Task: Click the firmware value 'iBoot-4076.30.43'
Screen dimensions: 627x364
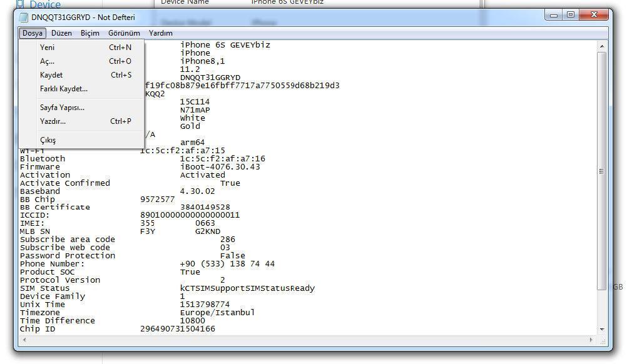Action: click(220, 166)
